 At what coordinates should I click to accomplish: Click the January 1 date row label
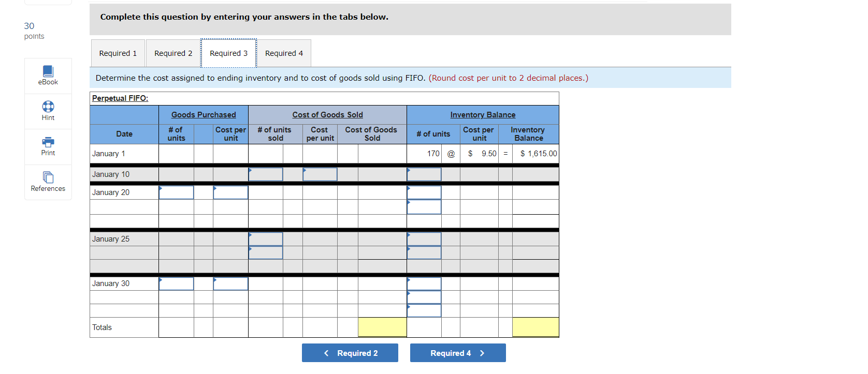coord(109,154)
